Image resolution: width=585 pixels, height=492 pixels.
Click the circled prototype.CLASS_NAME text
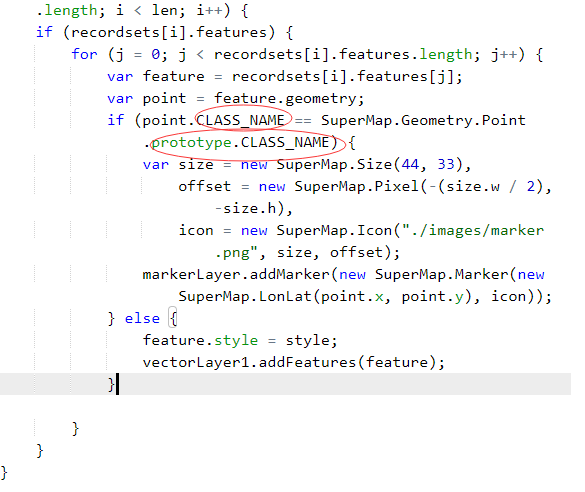pos(241,142)
